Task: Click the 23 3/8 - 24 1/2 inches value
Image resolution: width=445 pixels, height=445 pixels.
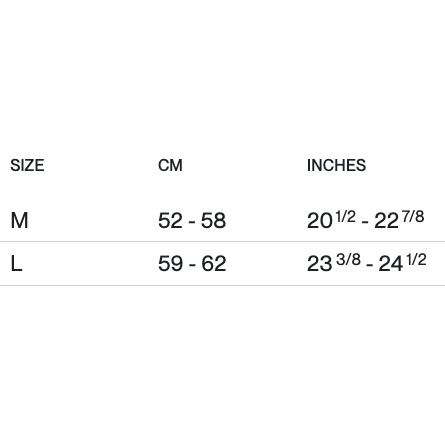Action: click(x=366, y=263)
